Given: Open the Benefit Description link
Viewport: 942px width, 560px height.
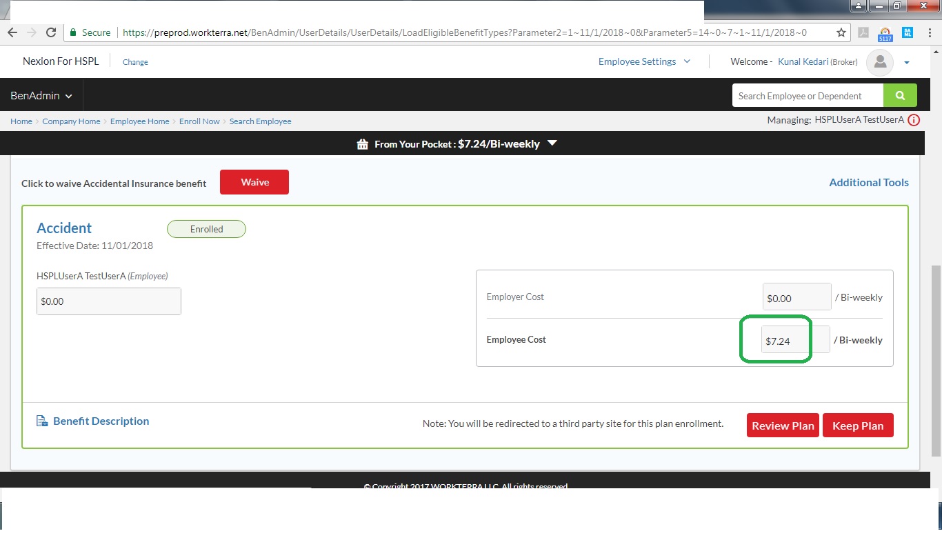Looking at the screenshot, I should click(101, 421).
